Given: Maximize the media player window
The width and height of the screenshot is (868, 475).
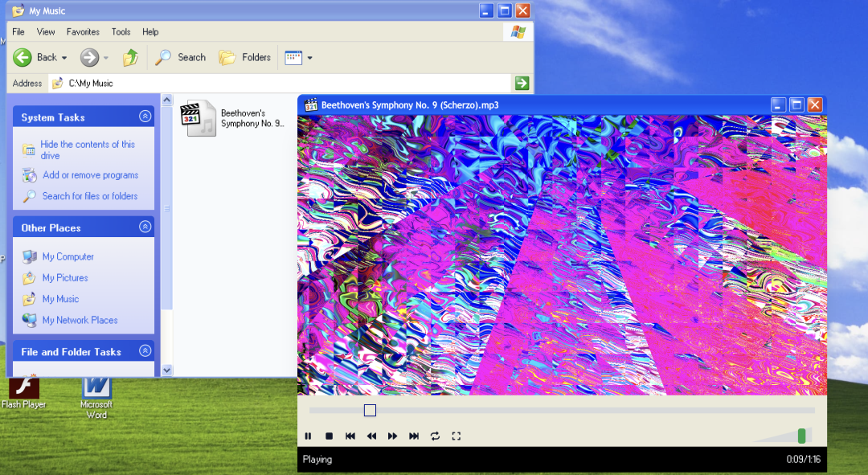Looking at the screenshot, I should click(796, 104).
